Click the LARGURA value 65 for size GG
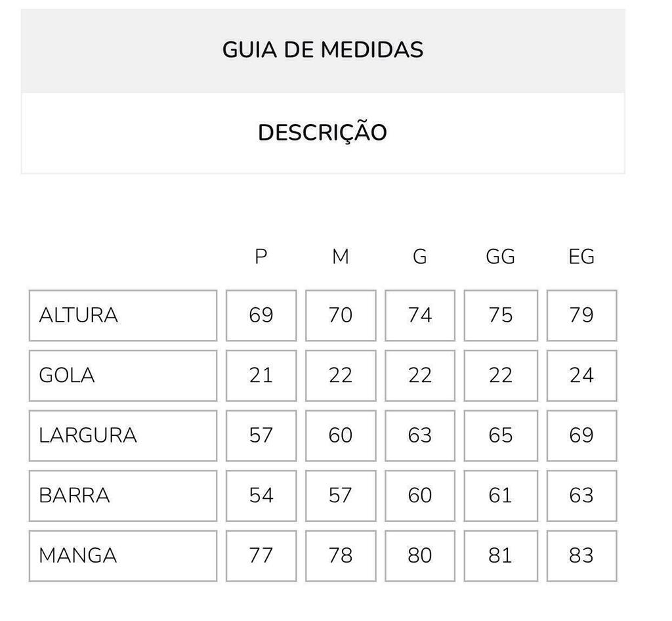This screenshot has height=621, width=672. pos(501,435)
